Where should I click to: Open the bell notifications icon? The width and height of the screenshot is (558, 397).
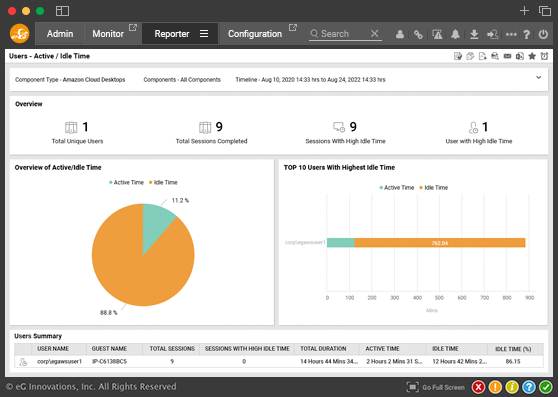pos(455,34)
